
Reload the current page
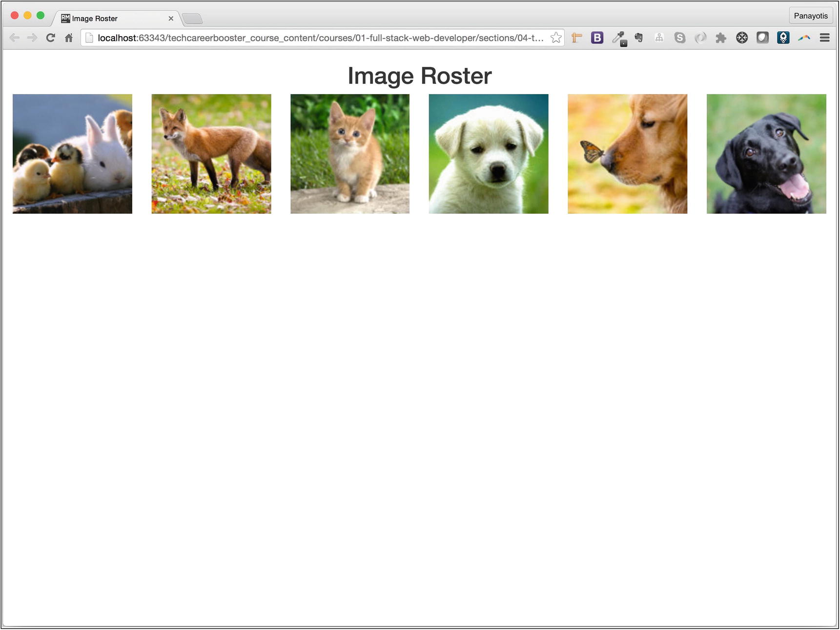(50, 38)
